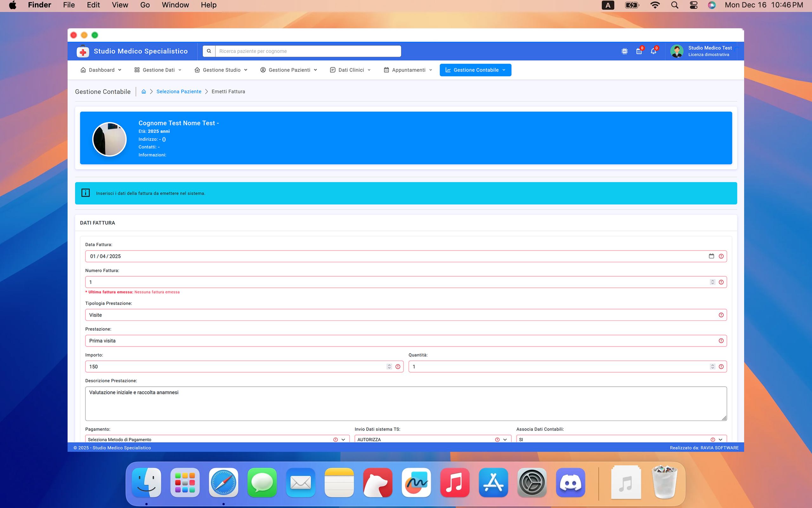
Task: Click the info icon in cyan banner
Action: click(86, 193)
